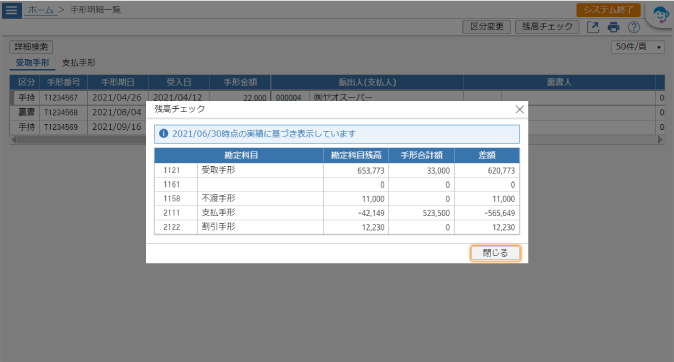Click the 裏書人 column header

[559, 82]
